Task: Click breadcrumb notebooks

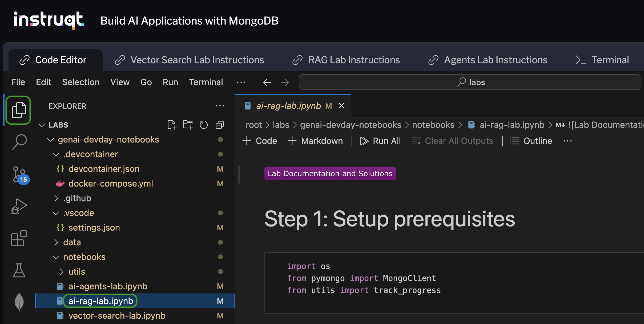Action: [433, 125]
